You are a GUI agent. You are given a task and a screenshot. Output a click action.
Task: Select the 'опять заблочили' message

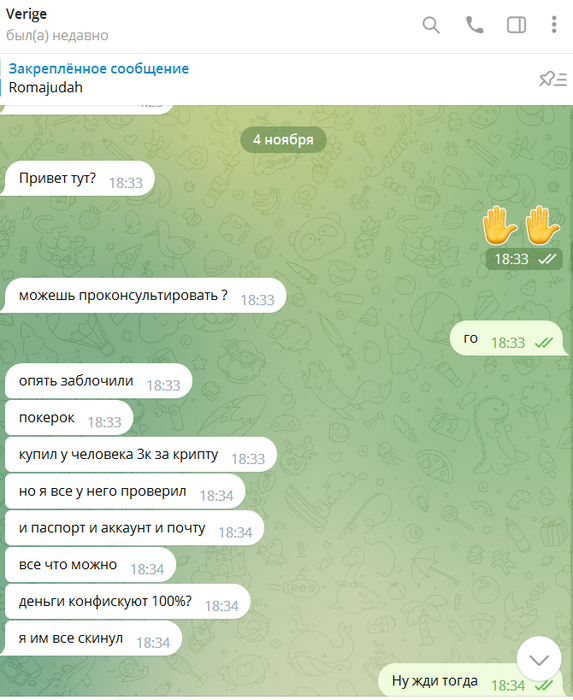[98, 381]
